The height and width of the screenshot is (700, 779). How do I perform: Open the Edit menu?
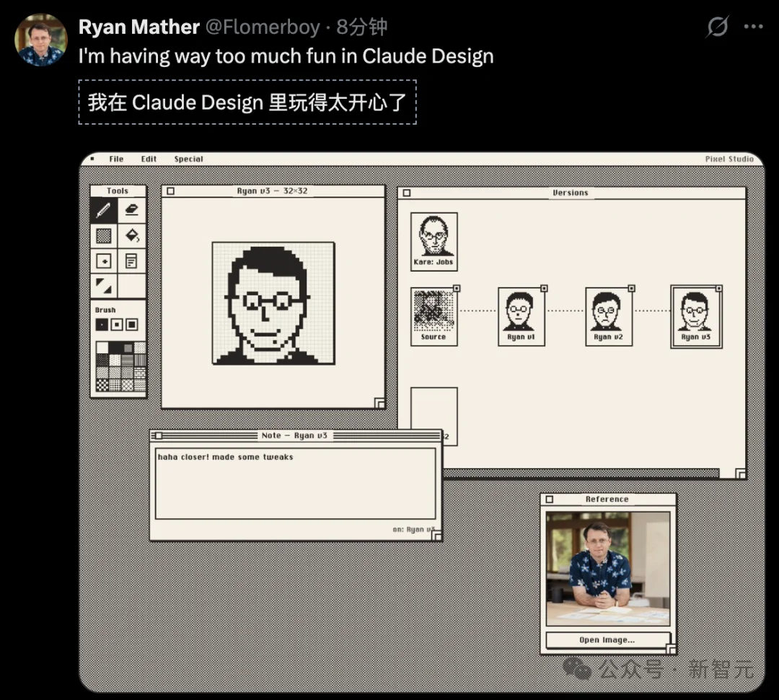[x=149, y=159]
